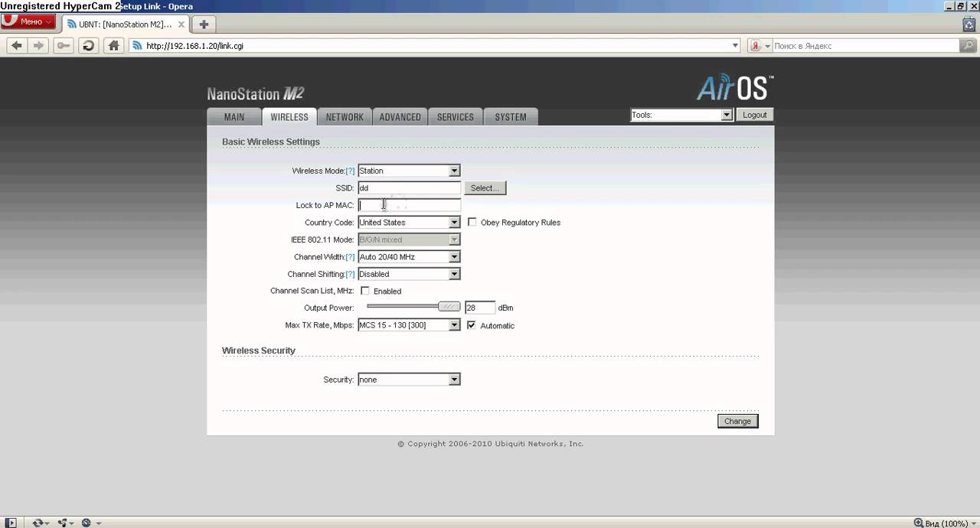This screenshot has width=980, height=528.
Task: Open the Channel Width dropdown
Action: [x=409, y=257]
